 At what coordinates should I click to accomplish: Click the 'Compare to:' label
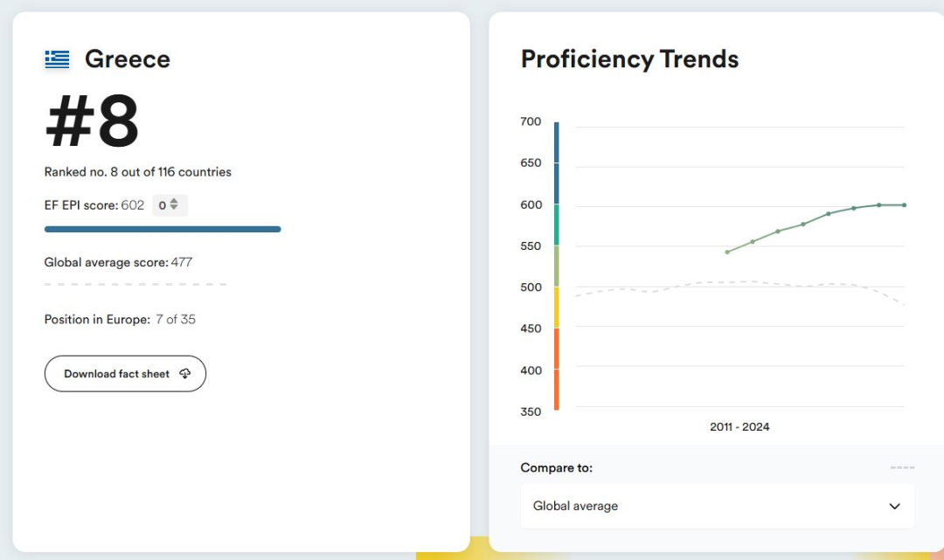(x=556, y=468)
